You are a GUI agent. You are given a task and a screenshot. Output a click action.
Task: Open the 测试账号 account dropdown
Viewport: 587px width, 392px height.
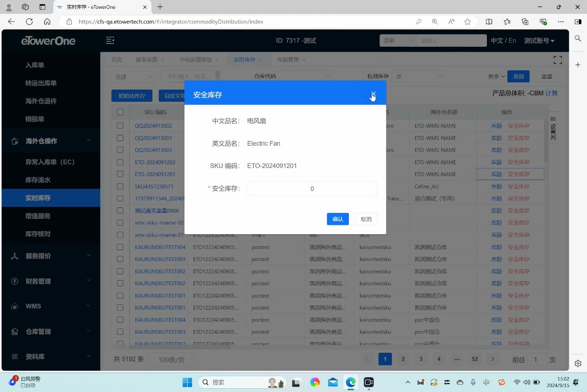[x=539, y=41]
